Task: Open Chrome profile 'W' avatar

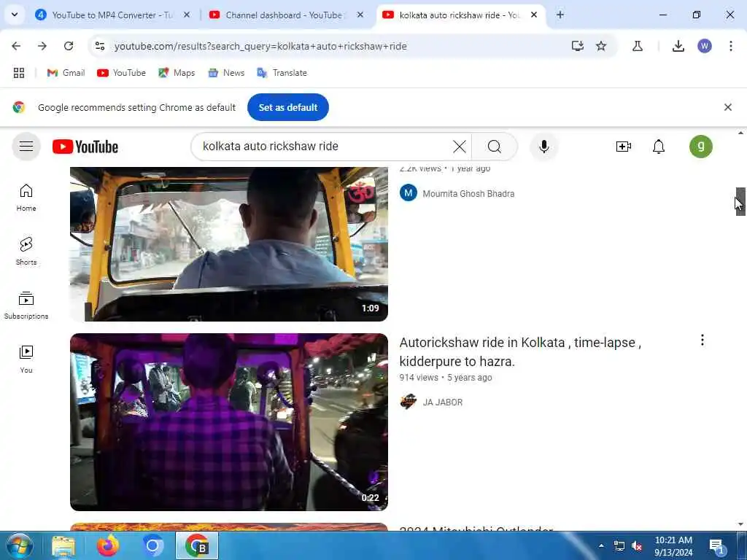Action: point(705,46)
